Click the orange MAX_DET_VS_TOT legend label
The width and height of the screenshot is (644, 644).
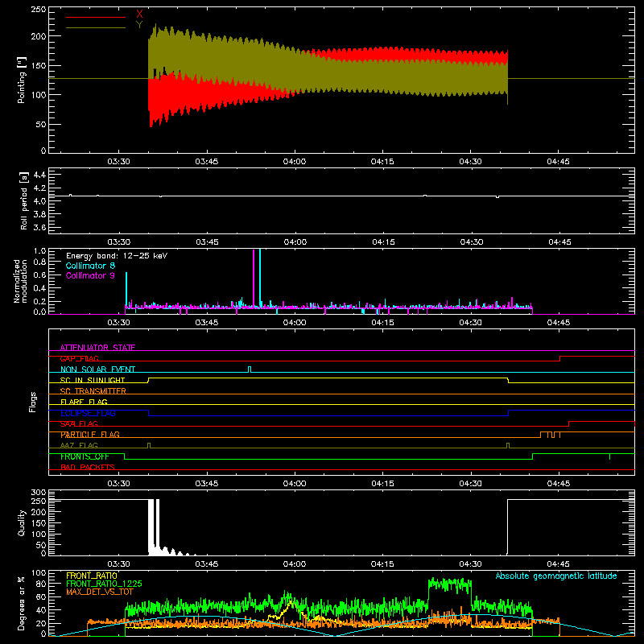pyautogui.click(x=100, y=592)
